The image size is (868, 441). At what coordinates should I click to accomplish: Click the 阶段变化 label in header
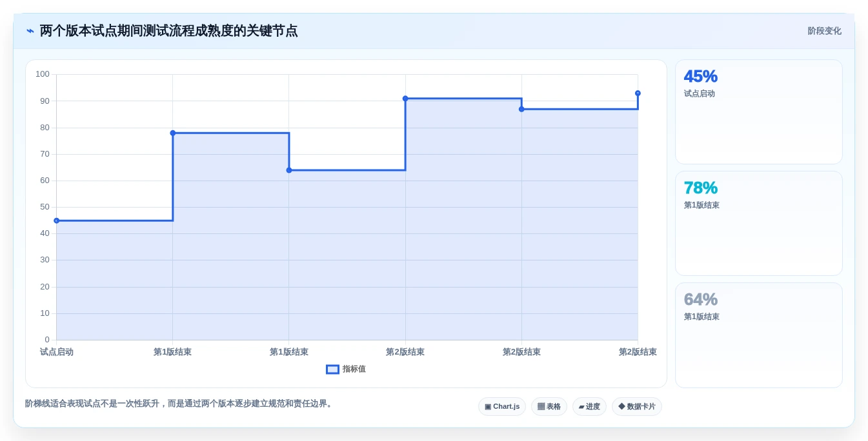(x=824, y=31)
